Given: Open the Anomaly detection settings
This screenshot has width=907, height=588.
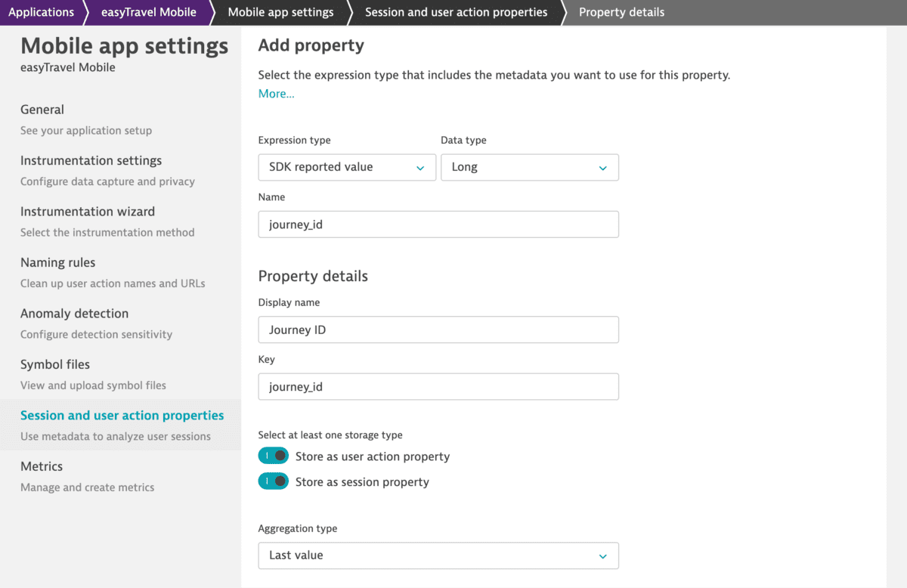Looking at the screenshot, I should click(x=74, y=314).
